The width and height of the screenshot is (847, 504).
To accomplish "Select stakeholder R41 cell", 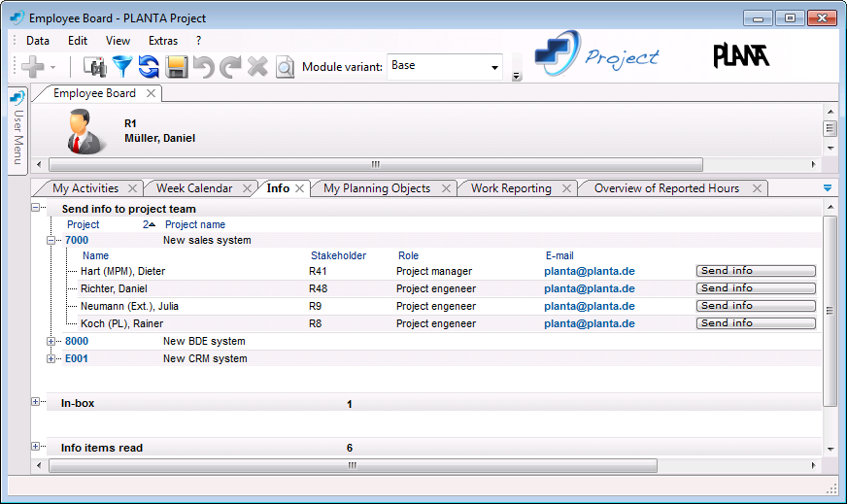I will coord(318,271).
